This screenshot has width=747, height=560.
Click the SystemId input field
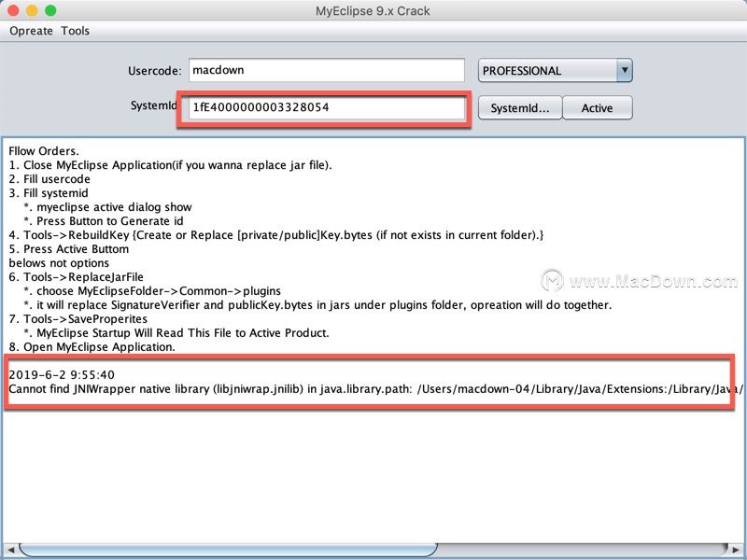pyautogui.click(x=326, y=107)
